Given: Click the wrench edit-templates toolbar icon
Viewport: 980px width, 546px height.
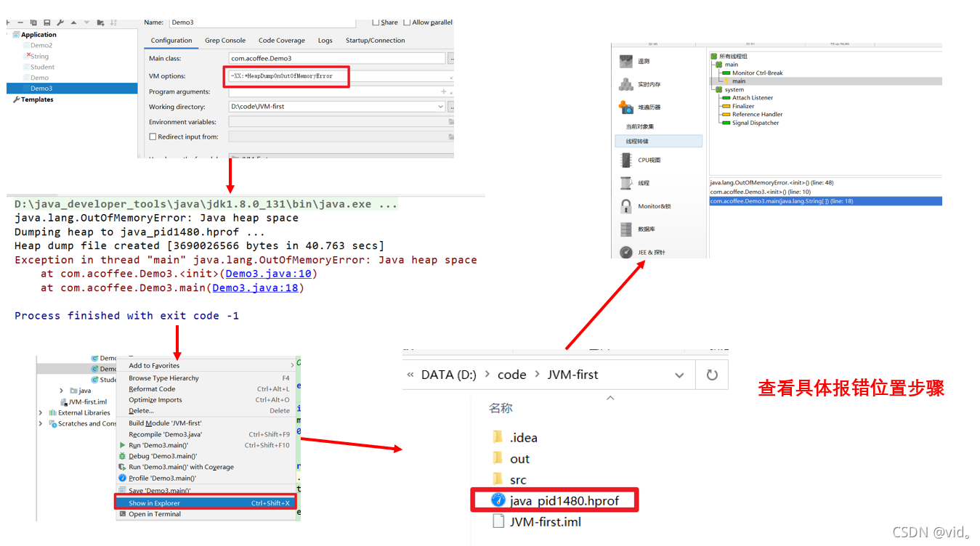Looking at the screenshot, I should coord(60,23).
